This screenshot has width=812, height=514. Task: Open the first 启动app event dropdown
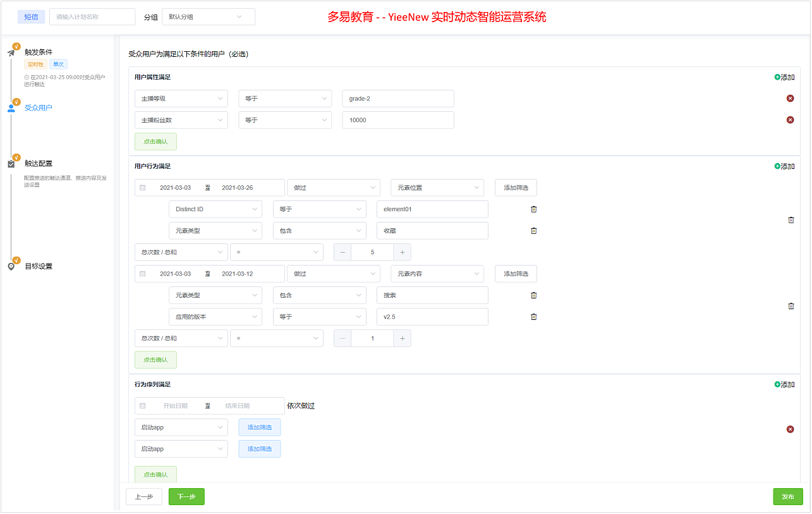click(x=181, y=427)
